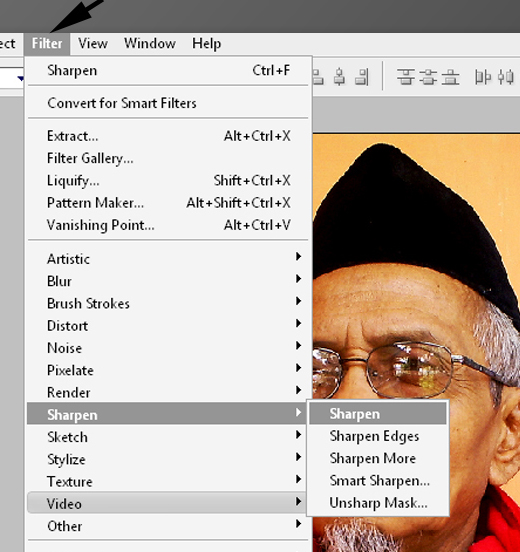Viewport: 520px width, 552px height.
Task: Launch the Extract... filter
Action: point(168,136)
